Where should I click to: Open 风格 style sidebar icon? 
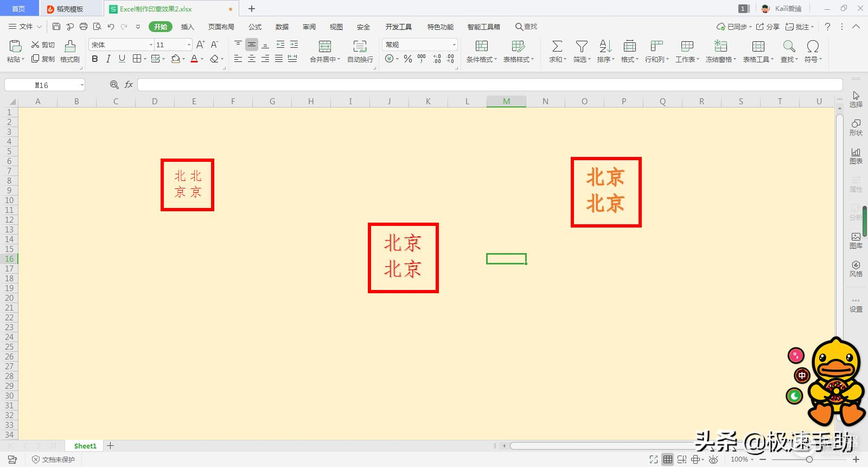[x=856, y=269]
